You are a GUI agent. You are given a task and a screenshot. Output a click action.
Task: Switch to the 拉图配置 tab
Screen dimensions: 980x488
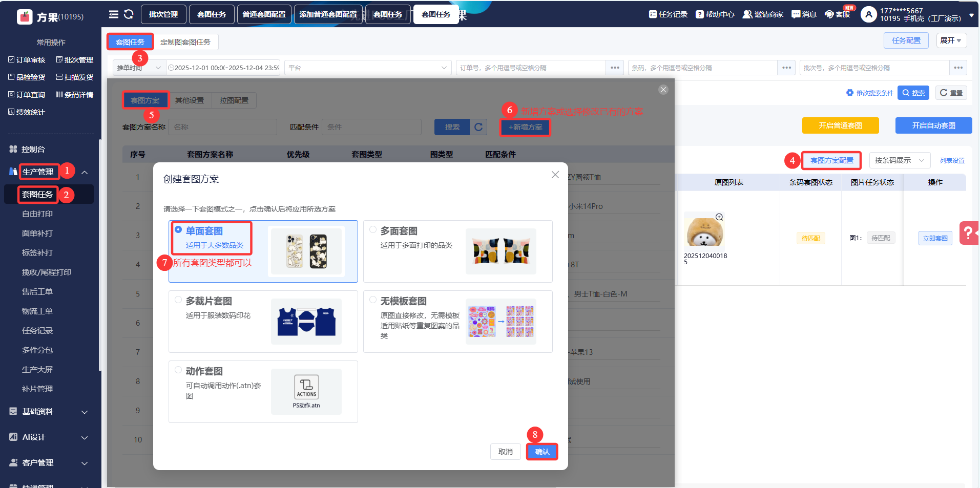pyautogui.click(x=234, y=100)
